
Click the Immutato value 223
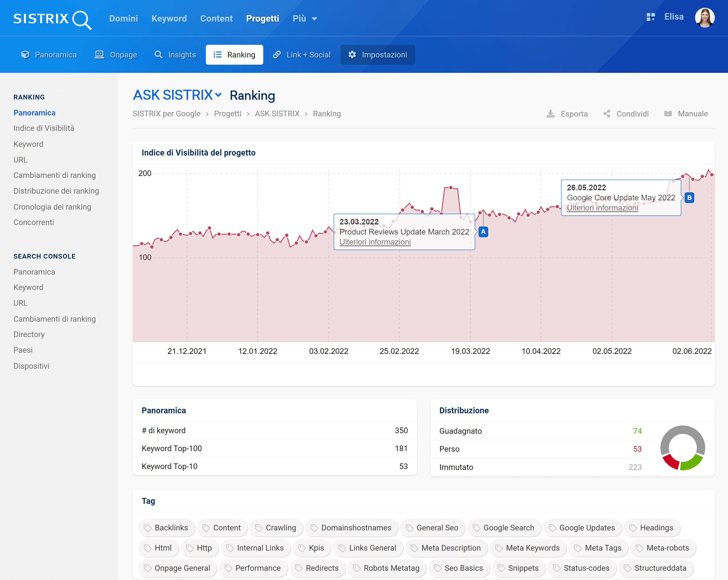635,468
